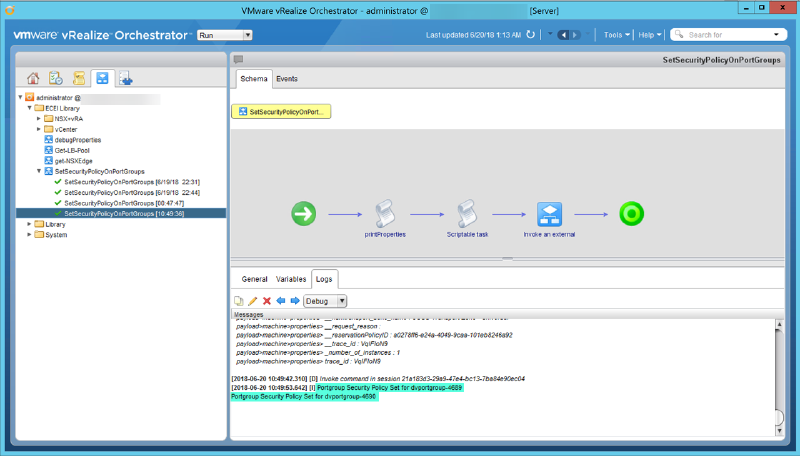Open the Debug log level dropdown
Screen dimensions: 800x456
tap(342, 301)
